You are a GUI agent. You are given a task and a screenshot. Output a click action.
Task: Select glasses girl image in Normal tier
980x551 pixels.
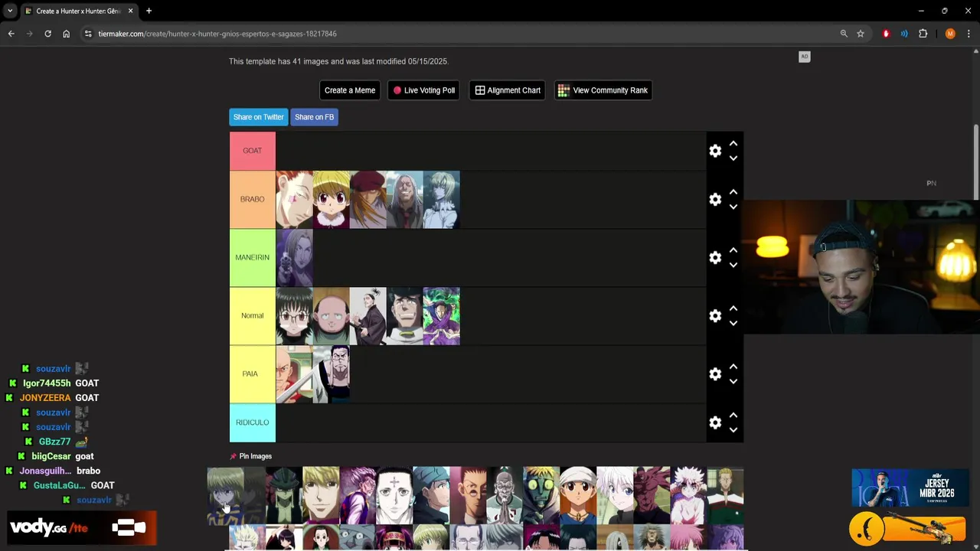(294, 316)
